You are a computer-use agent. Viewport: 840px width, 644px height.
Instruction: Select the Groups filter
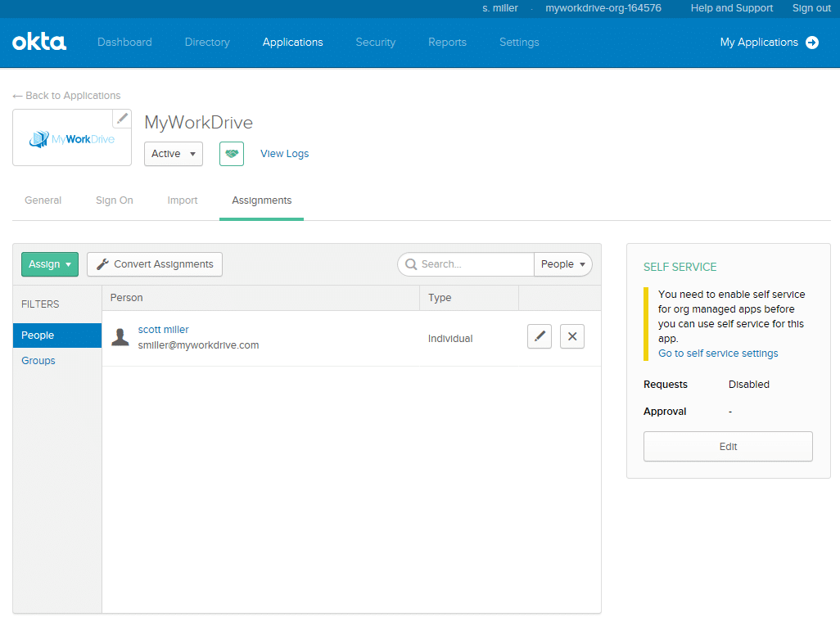[38, 361]
